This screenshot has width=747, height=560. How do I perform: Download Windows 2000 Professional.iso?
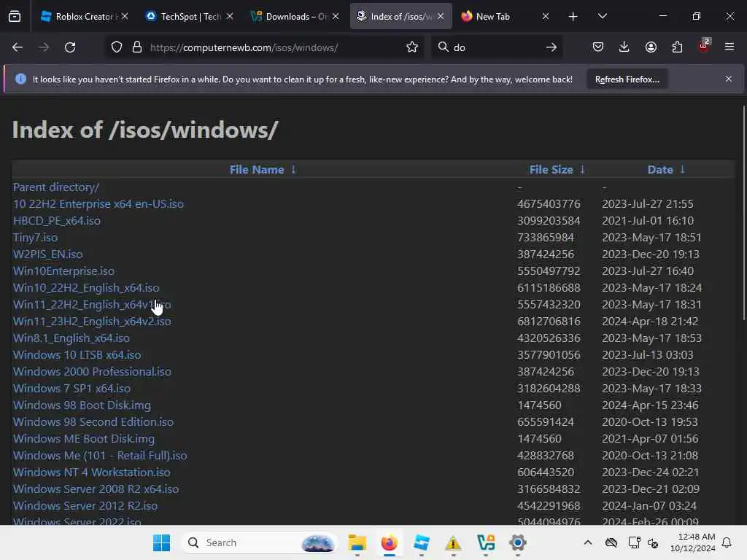pyautogui.click(x=92, y=371)
